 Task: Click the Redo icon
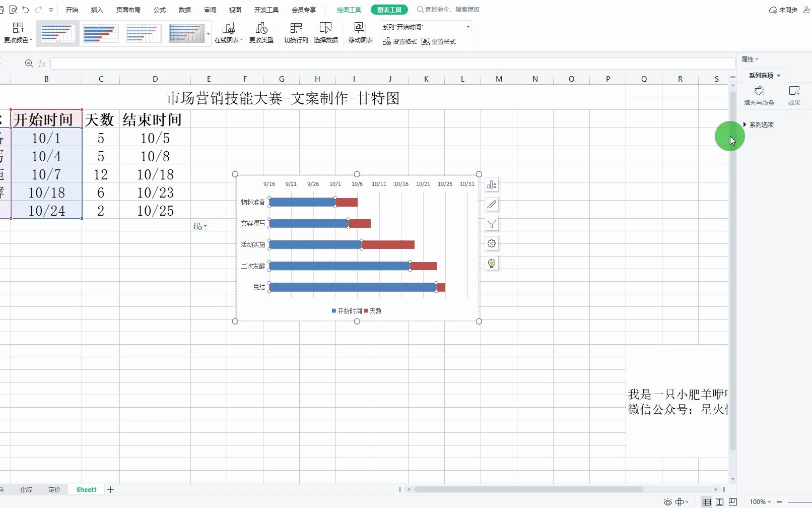click(x=39, y=10)
